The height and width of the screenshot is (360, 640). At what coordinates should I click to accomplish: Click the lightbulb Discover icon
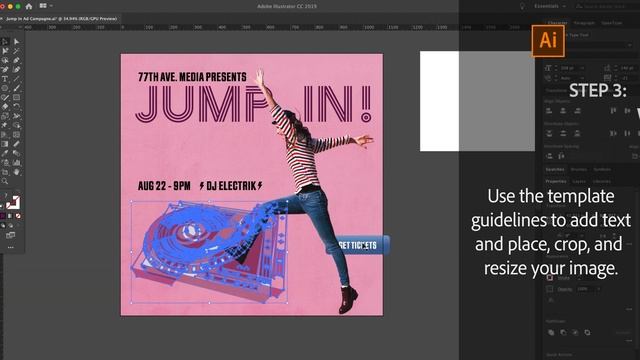[522, 6]
